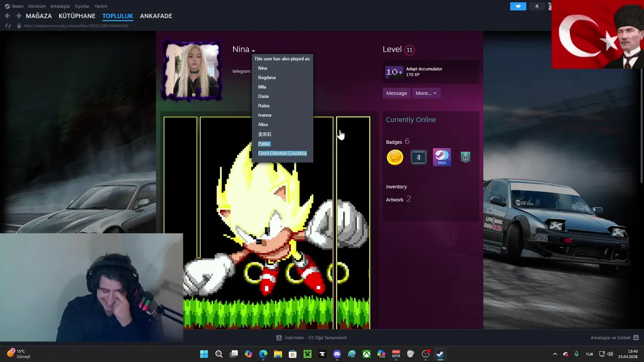Launch Minecraft from the taskbar

(x=307, y=354)
